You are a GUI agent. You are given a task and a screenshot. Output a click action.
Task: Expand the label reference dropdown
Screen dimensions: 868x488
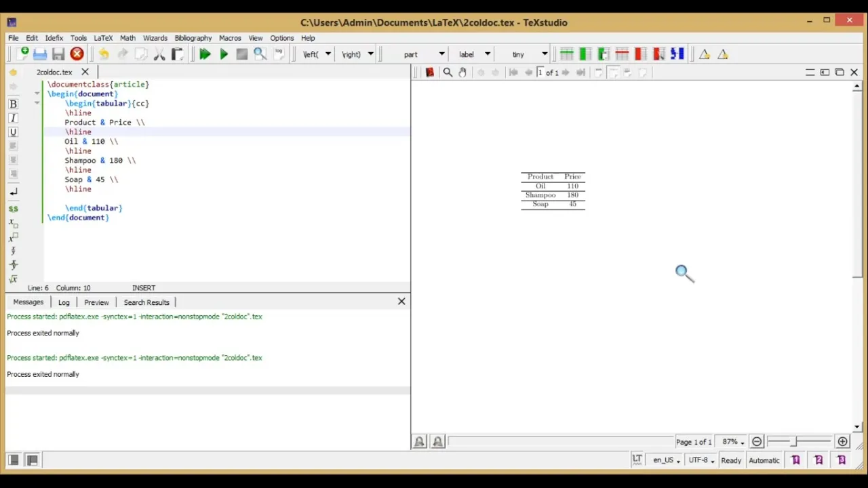pos(487,54)
